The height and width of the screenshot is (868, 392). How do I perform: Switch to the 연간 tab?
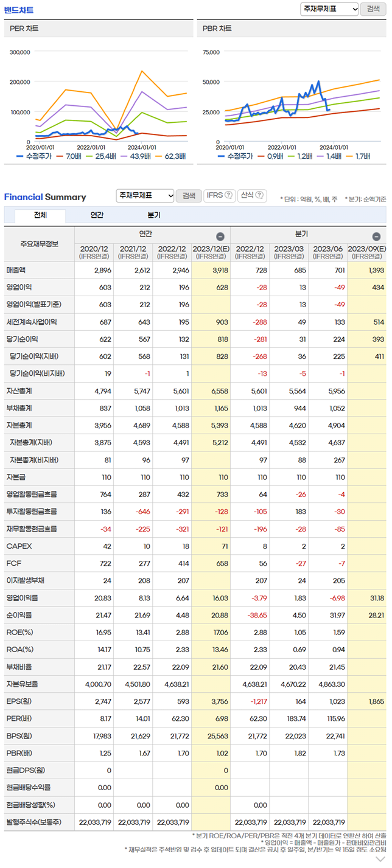(x=97, y=215)
